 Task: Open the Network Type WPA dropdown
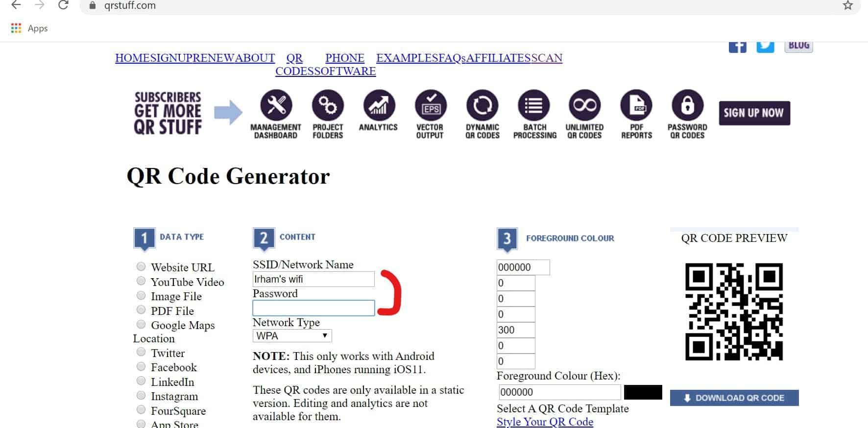292,335
